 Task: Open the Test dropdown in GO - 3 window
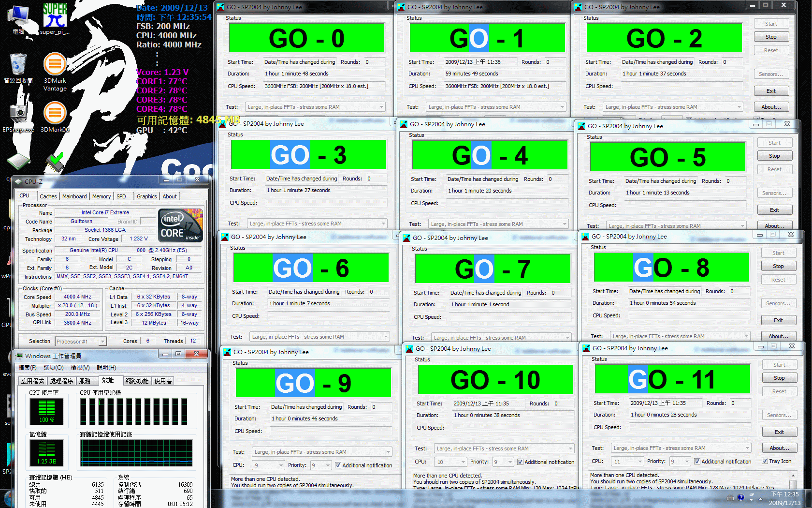tap(317, 224)
